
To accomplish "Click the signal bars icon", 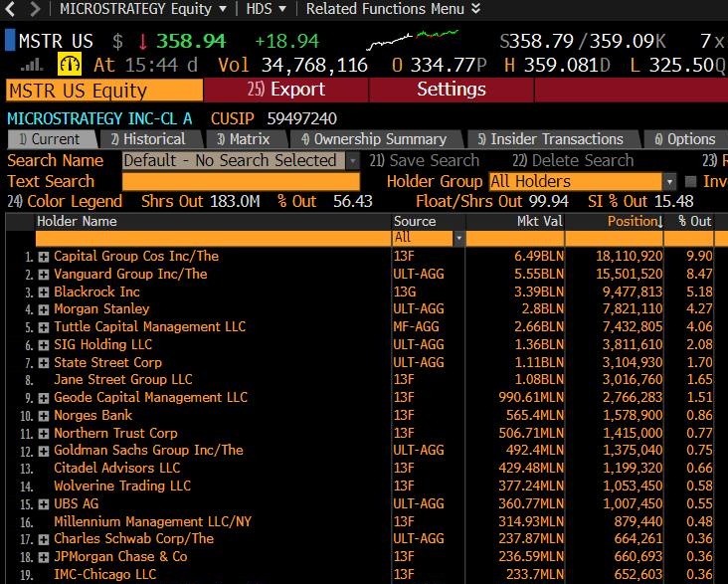I will click(32, 64).
